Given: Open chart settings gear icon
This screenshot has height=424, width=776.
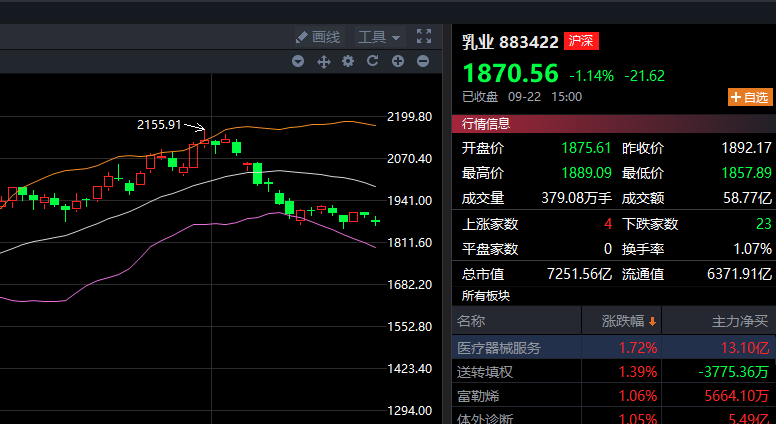Looking at the screenshot, I should [348, 61].
